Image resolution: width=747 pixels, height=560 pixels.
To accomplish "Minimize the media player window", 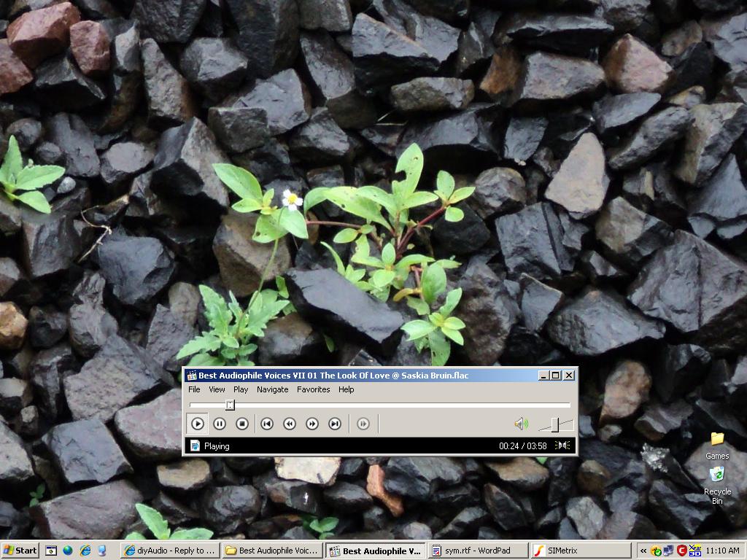I will [543, 376].
